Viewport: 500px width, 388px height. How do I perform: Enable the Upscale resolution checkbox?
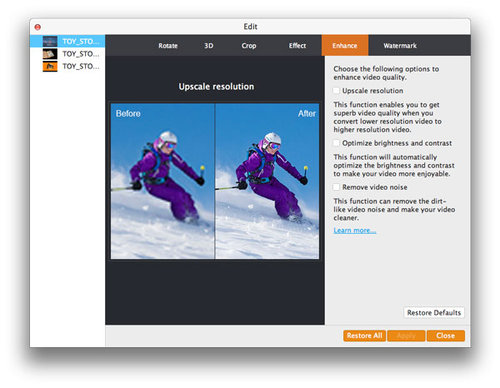(x=336, y=91)
